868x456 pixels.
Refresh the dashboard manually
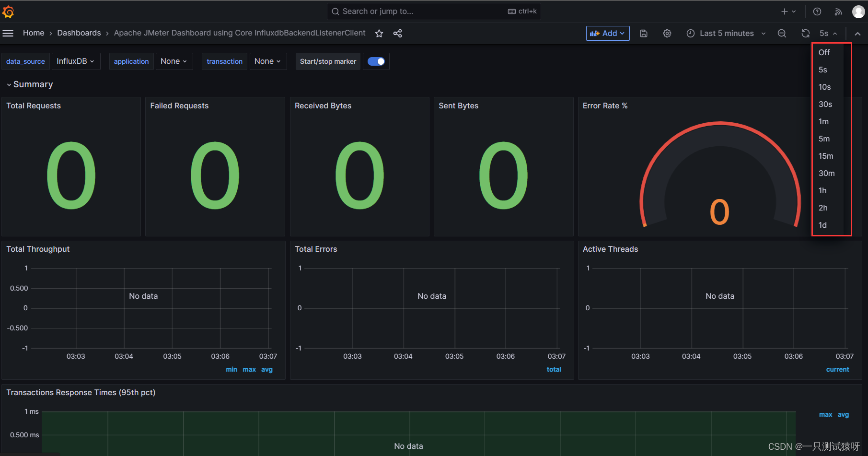(805, 33)
